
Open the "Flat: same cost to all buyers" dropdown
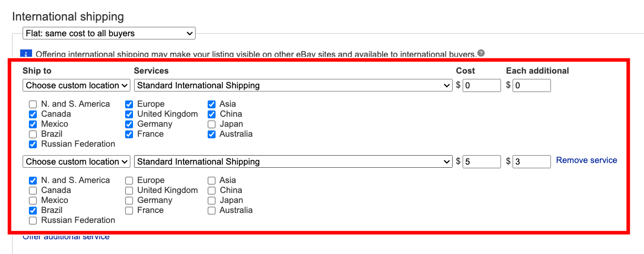[x=109, y=34]
